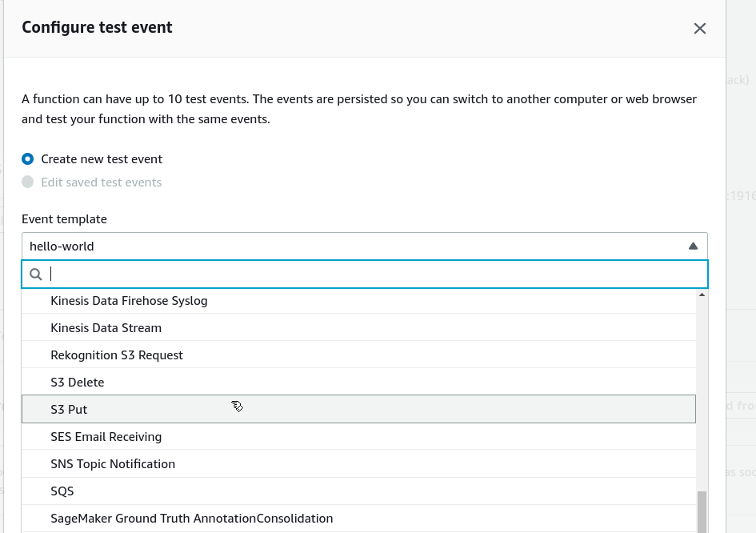
Task: Select the SQS template
Action: [358, 491]
